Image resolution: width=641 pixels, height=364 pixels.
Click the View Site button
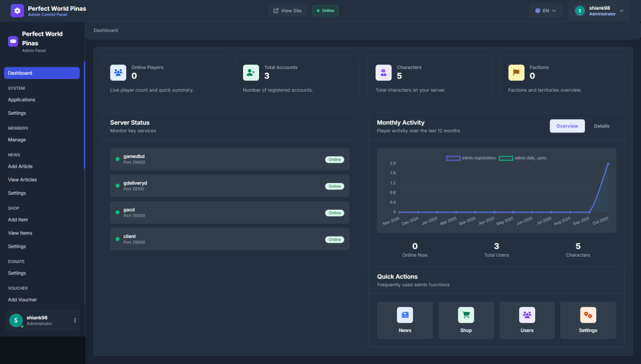click(x=287, y=11)
